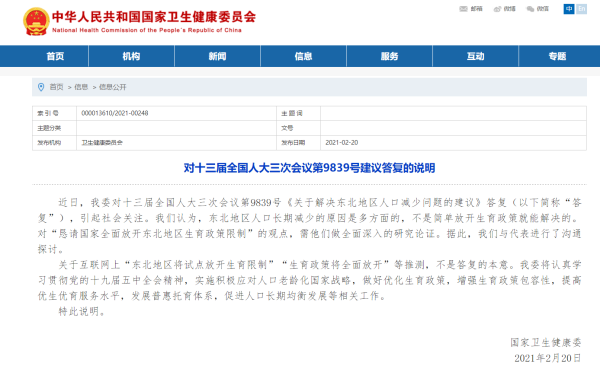This screenshot has height=375, width=600.
Task: Select the 卫生健康委员会 table value
Action: point(102,143)
